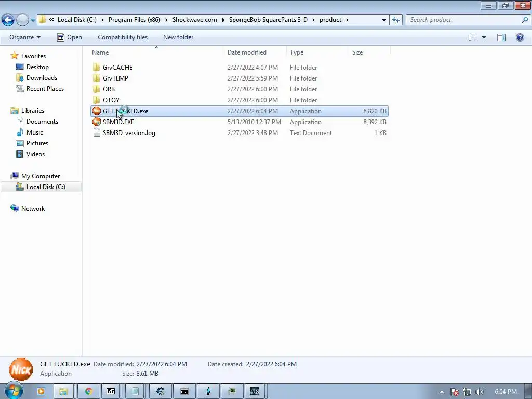The image size is (532, 399).
Task: Open the Organize menu
Action: click(x=25, y=37)
